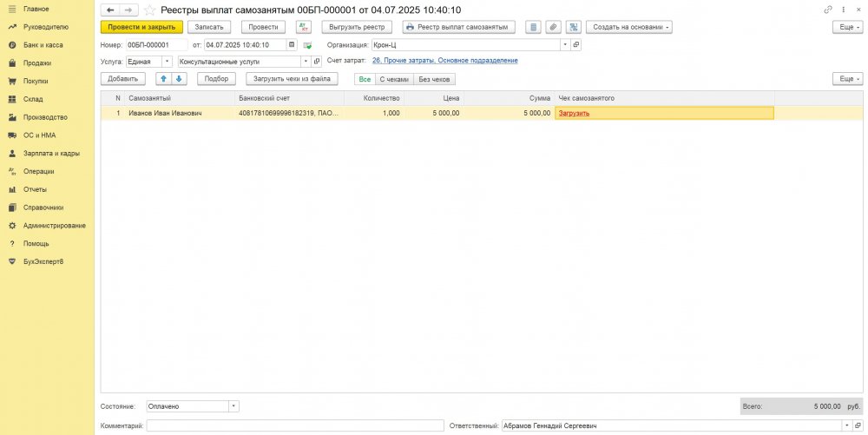Viewport: 868px width, 435px height.
Task: Expand the Состояние dropdown
Action: 233,406
